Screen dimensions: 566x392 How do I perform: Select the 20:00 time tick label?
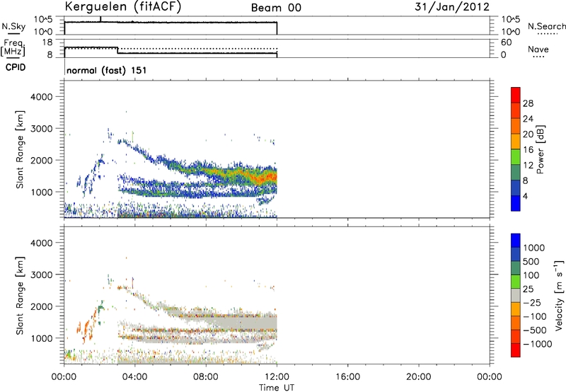(418, 377)
